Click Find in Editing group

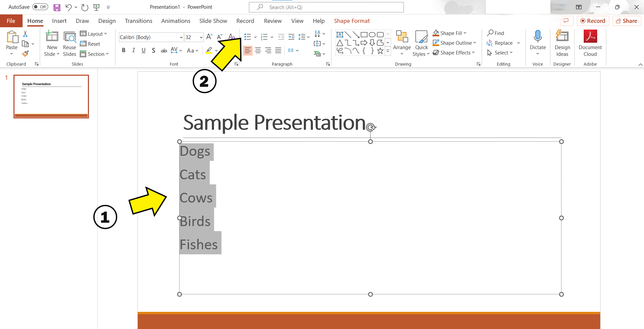[x=496, y=33]
